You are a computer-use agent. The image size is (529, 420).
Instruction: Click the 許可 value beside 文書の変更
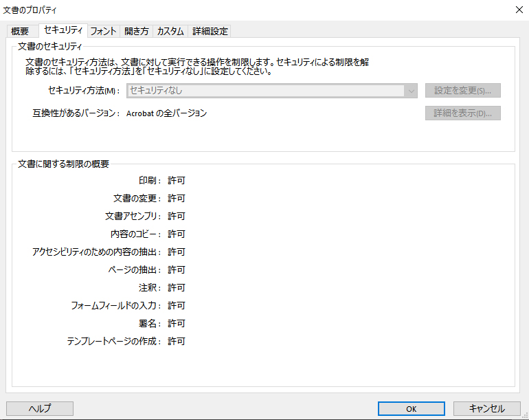coord(177,199)
